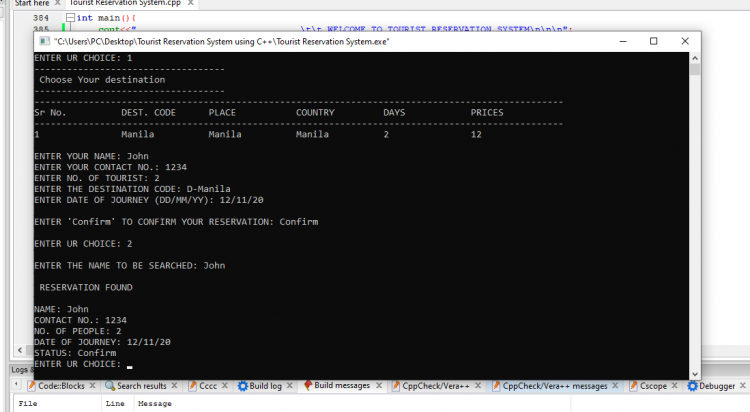Click the Code::Blocks tab pencil icon

click(x=32, y=386)
